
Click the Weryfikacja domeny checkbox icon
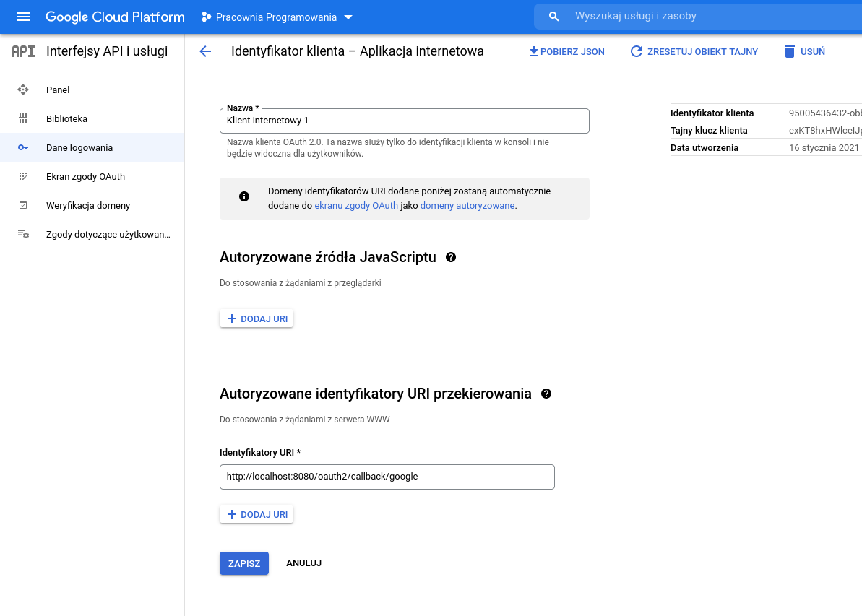(x=23, y=206)
